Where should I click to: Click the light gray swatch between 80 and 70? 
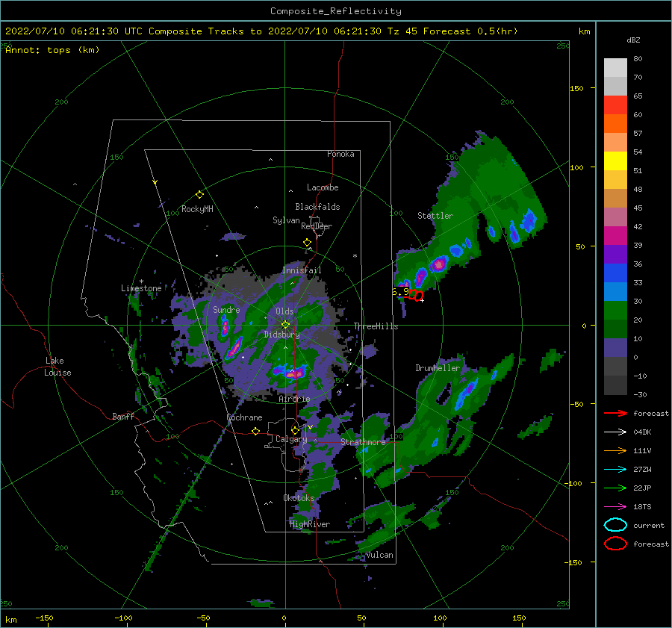pyautogui.click(x=615, y=68)
